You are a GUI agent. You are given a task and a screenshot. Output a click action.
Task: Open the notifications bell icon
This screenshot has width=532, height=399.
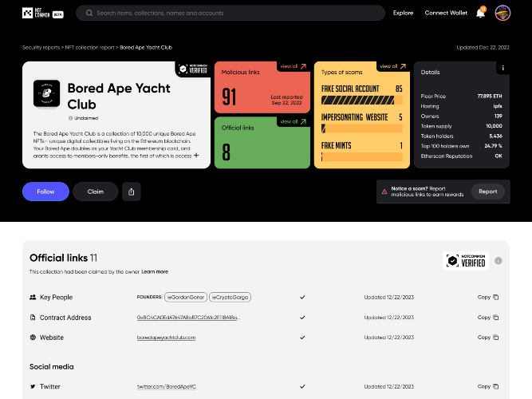tap(480, 13)
